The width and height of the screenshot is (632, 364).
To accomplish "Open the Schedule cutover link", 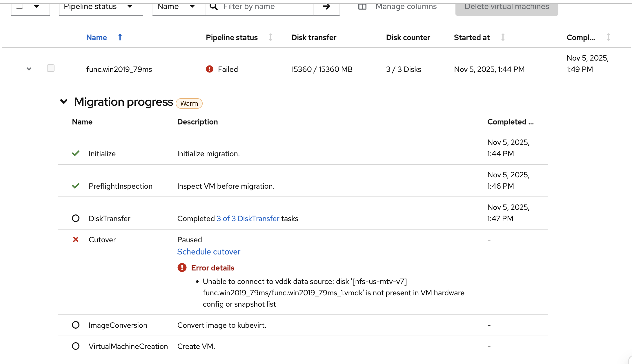I will 208,252.
